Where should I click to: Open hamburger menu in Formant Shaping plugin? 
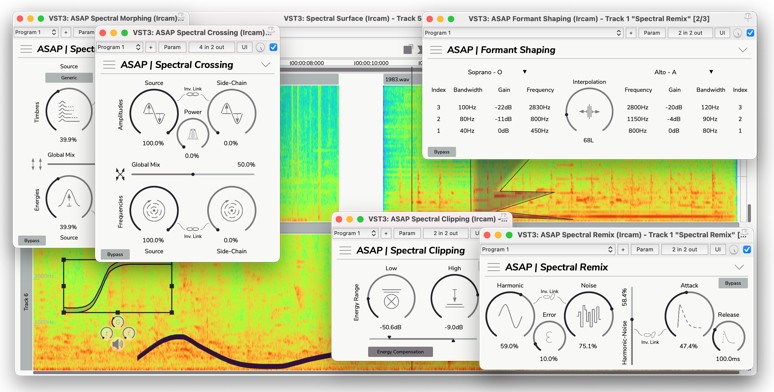pyautogui.click(x=436, y=50)
